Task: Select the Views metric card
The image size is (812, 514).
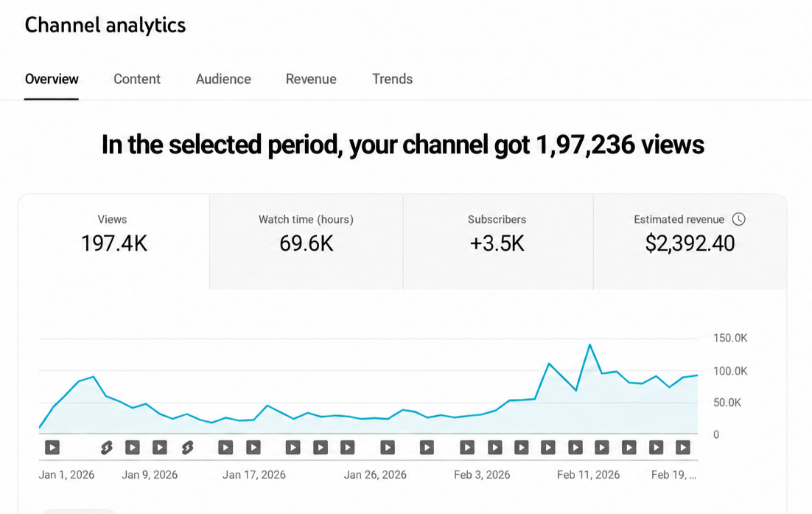Action: point(114,242)
